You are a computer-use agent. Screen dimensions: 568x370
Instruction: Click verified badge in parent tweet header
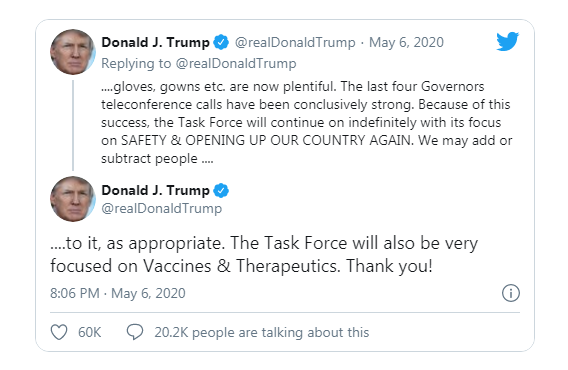(x=221, y=42)
